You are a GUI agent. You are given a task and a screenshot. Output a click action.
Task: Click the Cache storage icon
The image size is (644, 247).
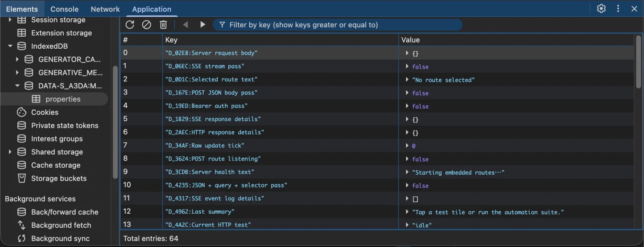pos(22,165)
